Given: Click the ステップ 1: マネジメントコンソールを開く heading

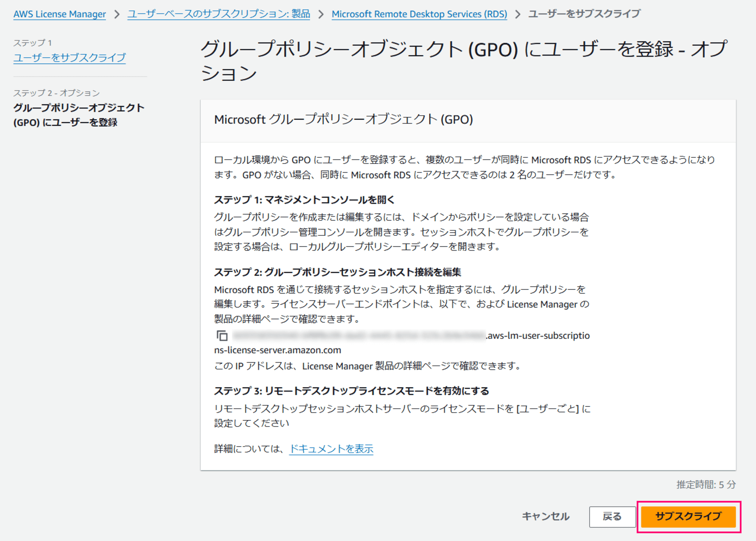Looking at the screenshot, I should click(x=304, y=200).
